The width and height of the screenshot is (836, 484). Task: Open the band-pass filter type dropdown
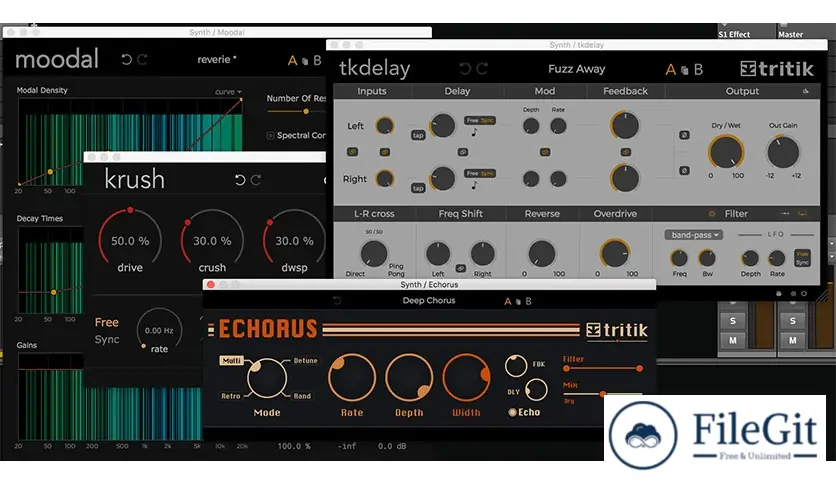click(694, 235)
